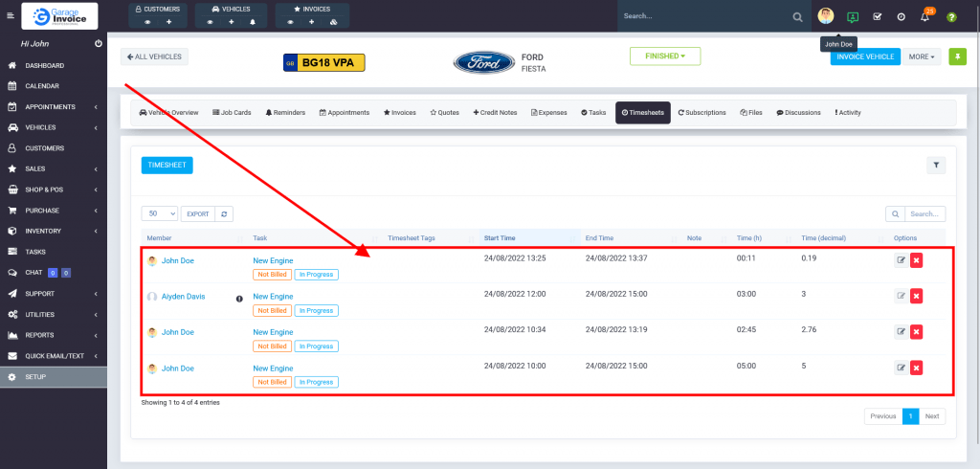View customers list via eye icon

point(148,22)
